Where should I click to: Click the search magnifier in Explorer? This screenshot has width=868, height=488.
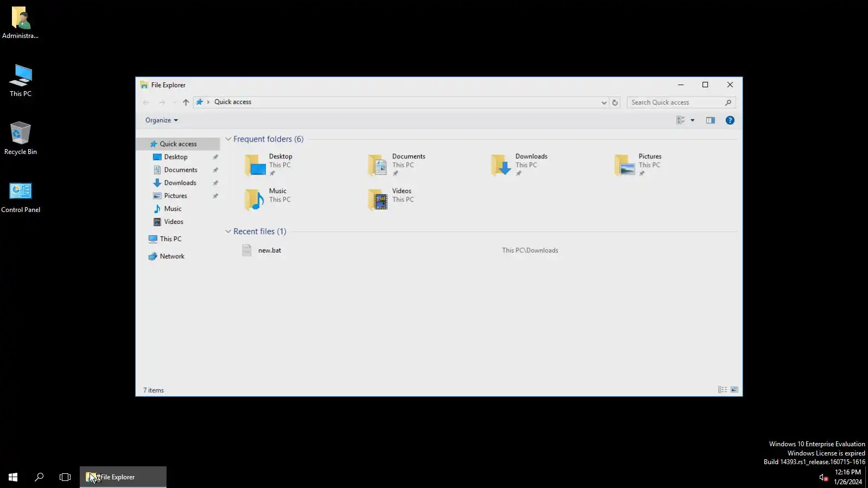pyautogui.click(x=728, y=102)
